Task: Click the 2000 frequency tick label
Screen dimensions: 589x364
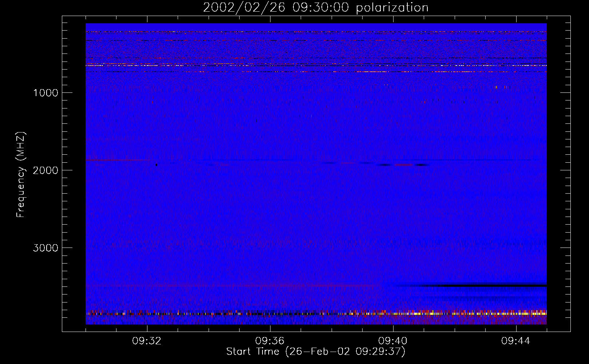Action: (x=46, y=170)
